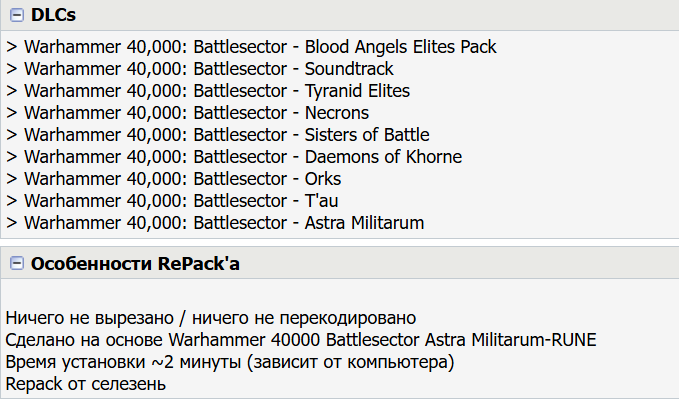679x399 pixels.
Task: Click the '>' marker before Necrons
Action: (12, 113)
